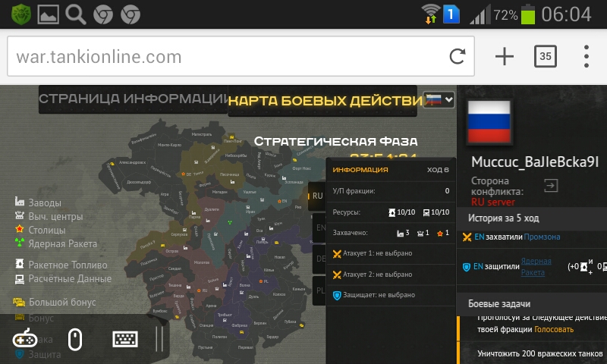
Task: Click the captured factories icon with count 3
Action: point(400,234)
